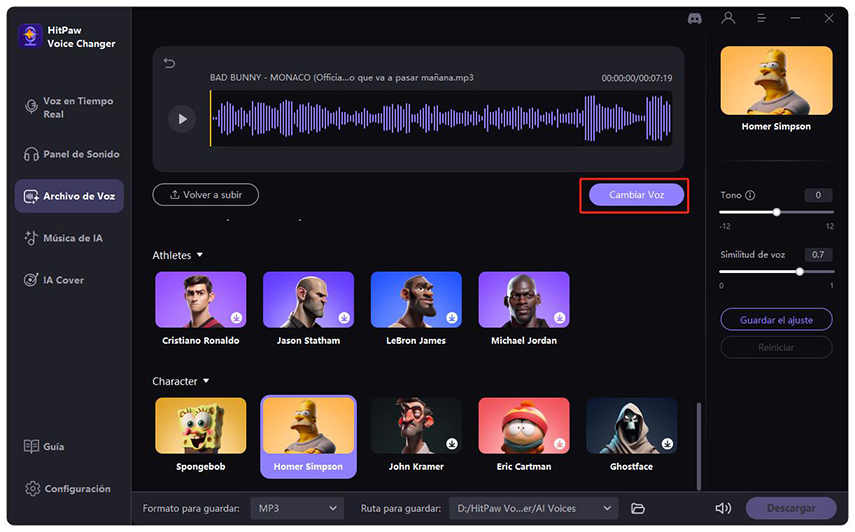Collapse the Character category
Image resolution: width=855 pixels, height=532 pixels.
coord(206,382)
